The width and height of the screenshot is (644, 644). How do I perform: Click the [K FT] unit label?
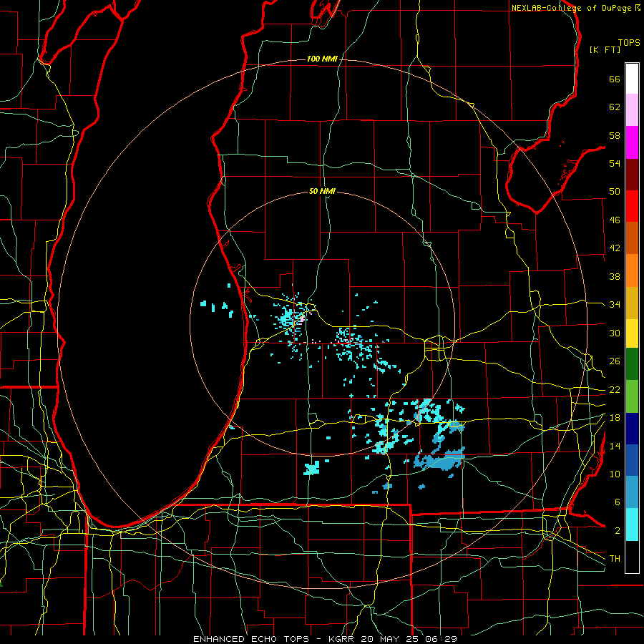605,49
